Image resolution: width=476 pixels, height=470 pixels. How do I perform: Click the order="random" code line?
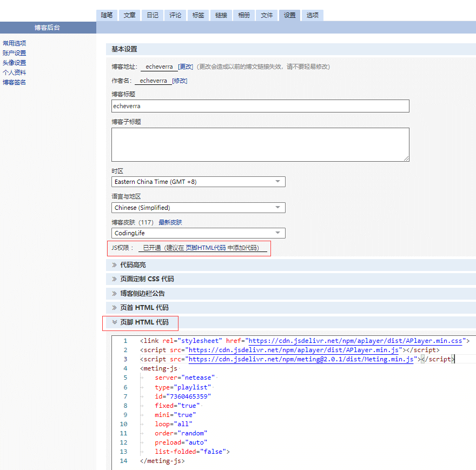pos(181,433)
